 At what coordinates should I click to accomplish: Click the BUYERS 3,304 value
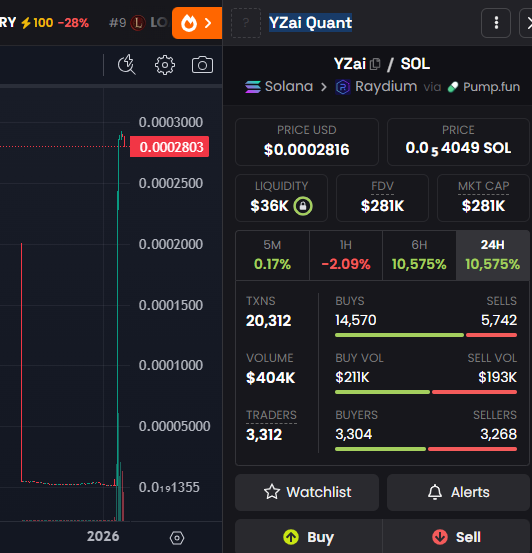[353, 434]
